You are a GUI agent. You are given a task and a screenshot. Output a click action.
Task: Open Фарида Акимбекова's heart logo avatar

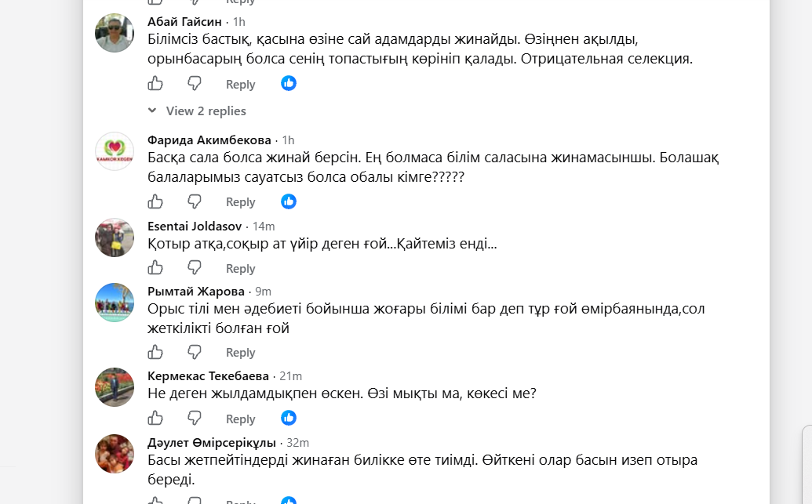click(115, 151)
